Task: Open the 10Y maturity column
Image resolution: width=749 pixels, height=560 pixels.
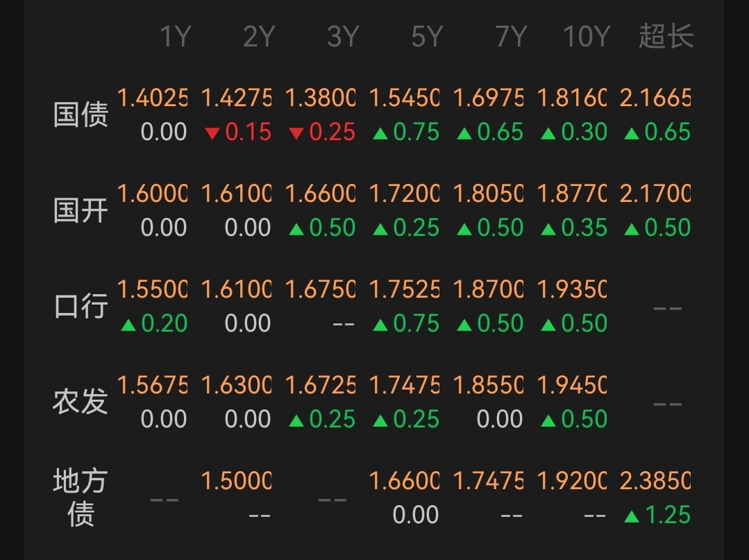Action: [x=587, y=37]
